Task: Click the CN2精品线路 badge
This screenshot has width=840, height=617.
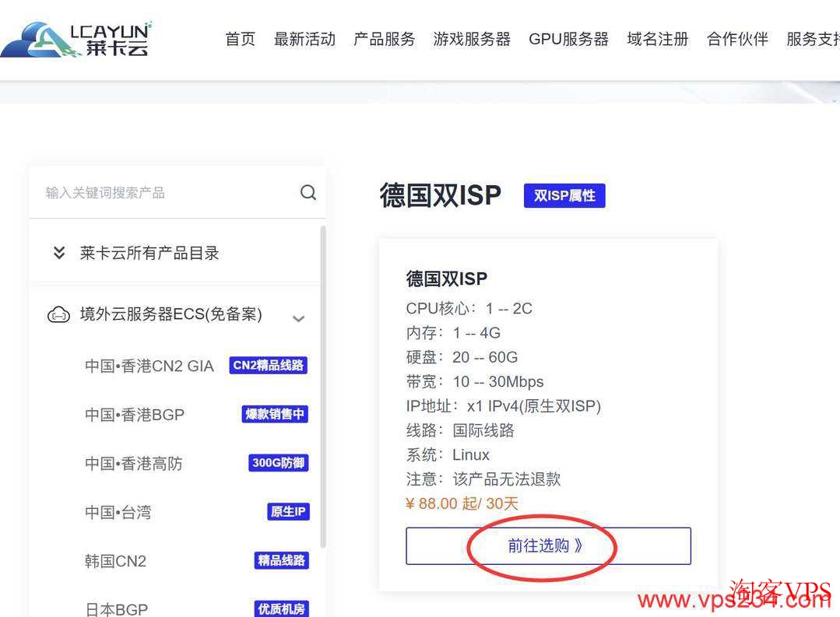Action: tap(269, 365)
